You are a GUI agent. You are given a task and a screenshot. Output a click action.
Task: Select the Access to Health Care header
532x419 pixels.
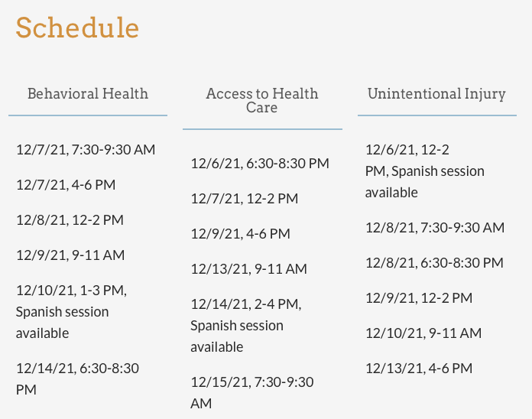coord(262,101)
